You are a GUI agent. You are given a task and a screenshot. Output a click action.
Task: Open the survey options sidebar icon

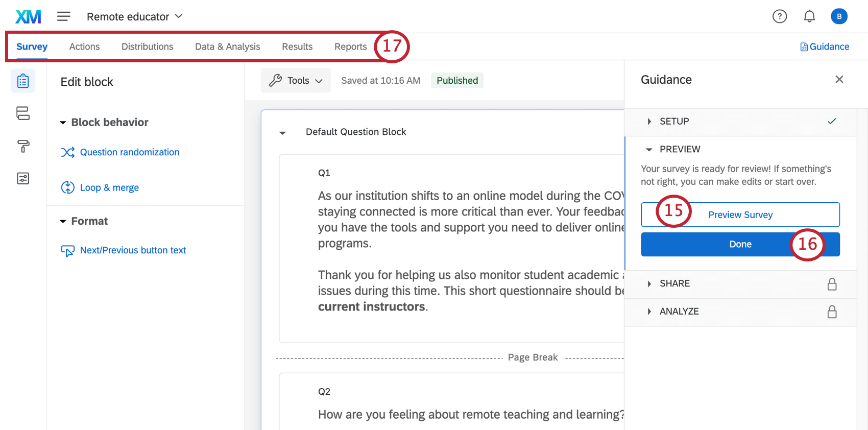point(23,179)
